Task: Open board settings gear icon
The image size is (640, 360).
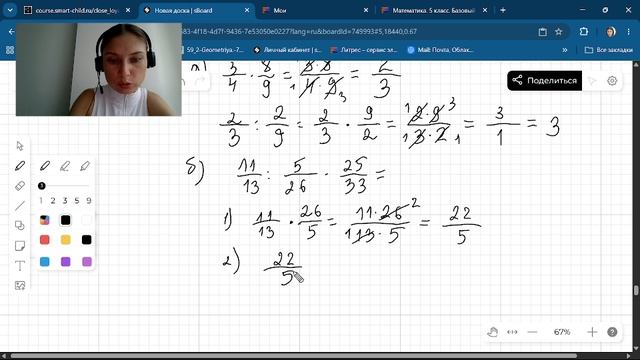Action: (x=612, y=81)
